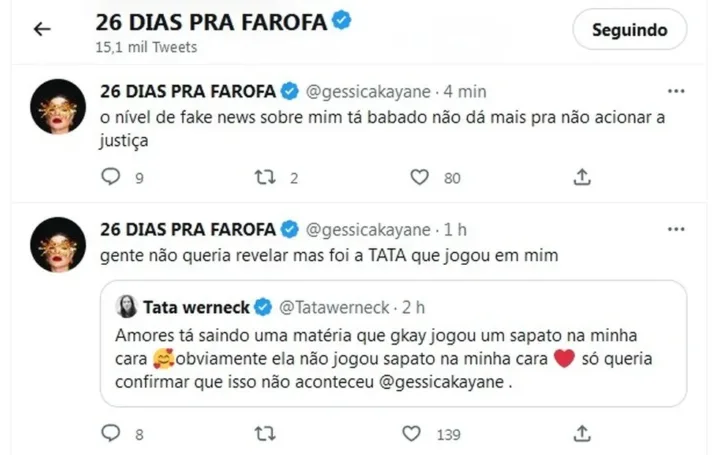The height and width of the screenshot is (455, 720).
Task: Like the tweet mentioning TATA
Action: (409, 434)
